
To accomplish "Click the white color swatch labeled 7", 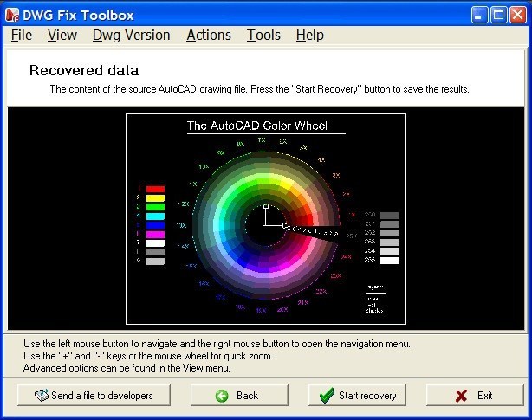I will 155,243.
